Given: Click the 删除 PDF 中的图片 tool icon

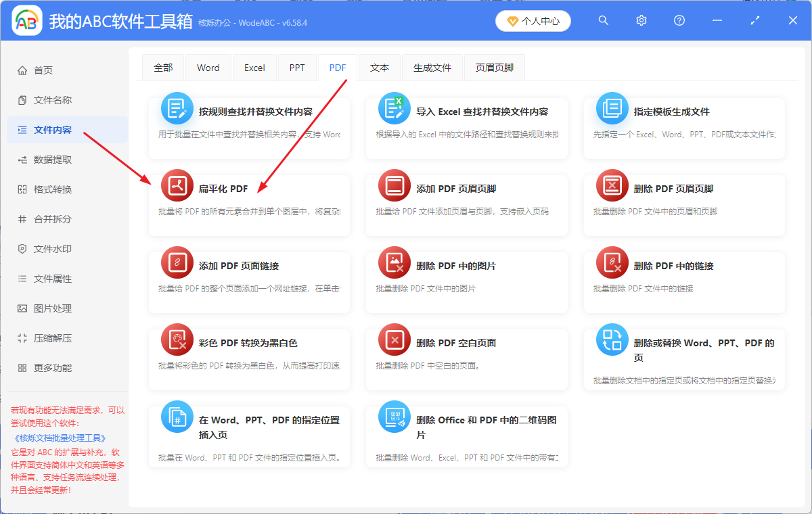Looking at the screenshot, I should 394,262.
